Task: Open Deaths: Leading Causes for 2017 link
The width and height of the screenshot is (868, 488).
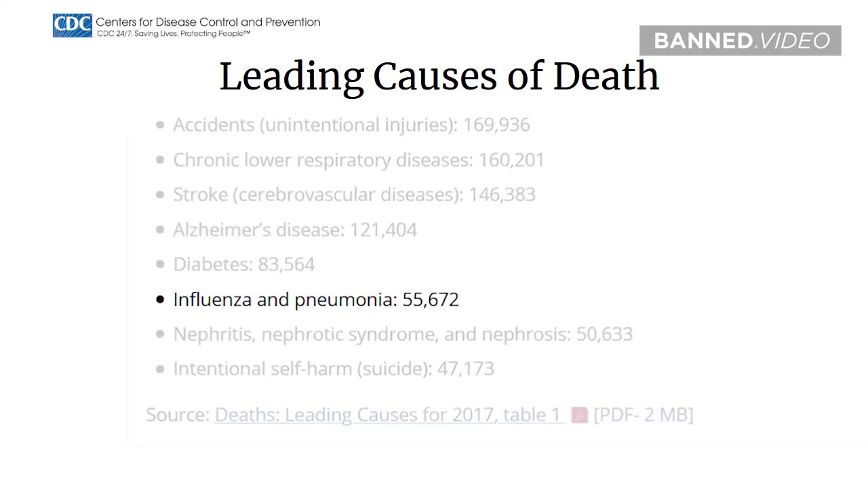Action: (x=388, y=415)
